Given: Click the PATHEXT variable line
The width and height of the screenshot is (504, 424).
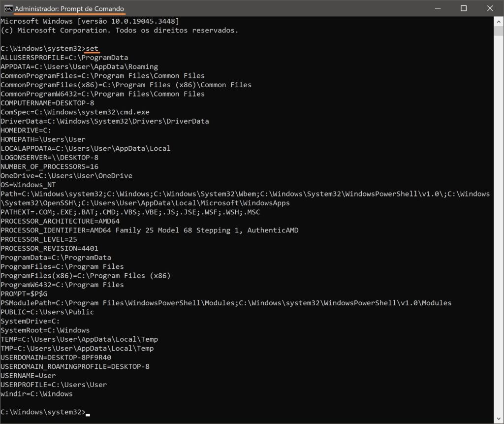Looking at the screenshot, I should coord(130,212).
